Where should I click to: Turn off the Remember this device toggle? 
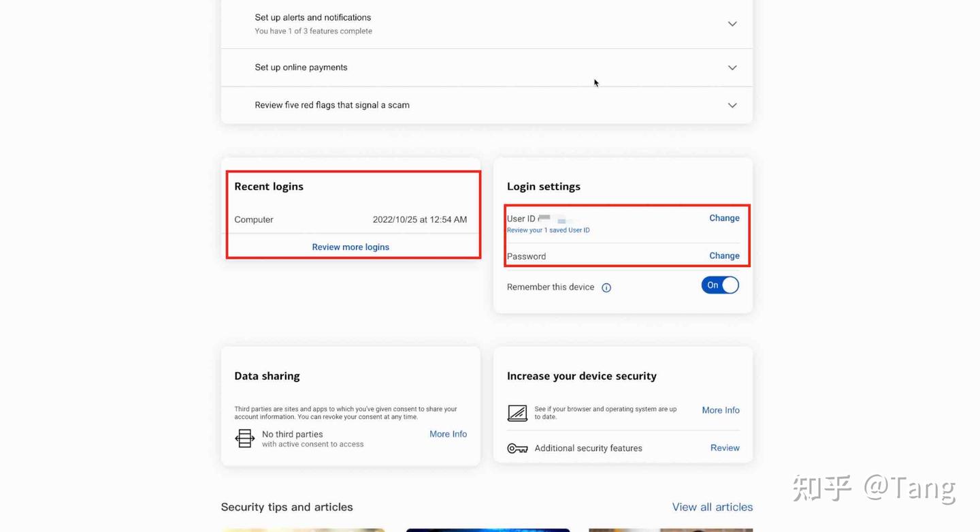pos(719,285)
